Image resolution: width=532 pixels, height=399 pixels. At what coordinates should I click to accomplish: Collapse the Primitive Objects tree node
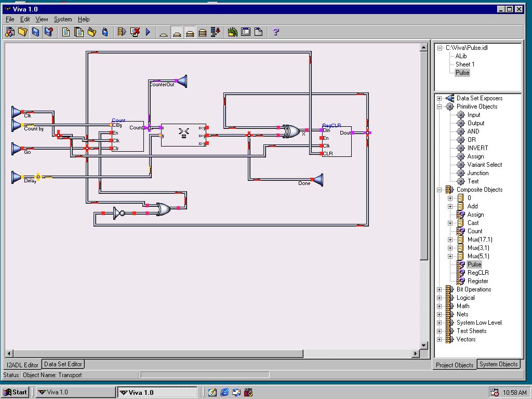pyautogui.click(x=440, y=107)
